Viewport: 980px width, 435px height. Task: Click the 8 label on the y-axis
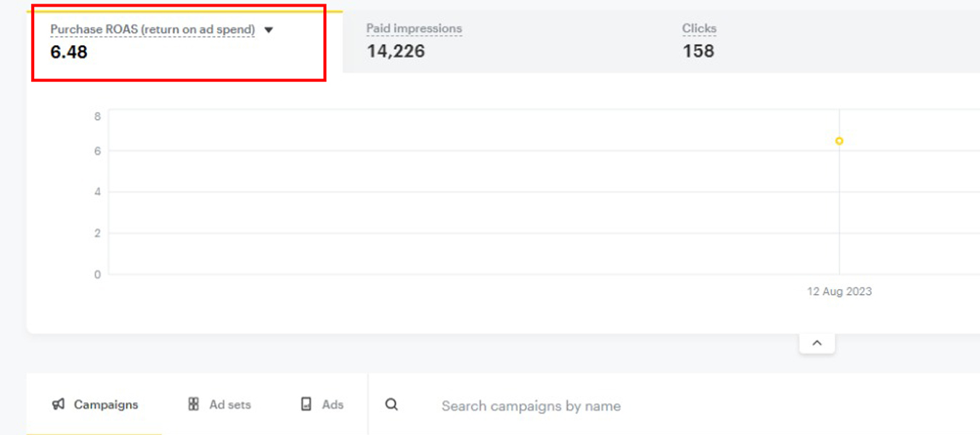click(x=97, y=115)
